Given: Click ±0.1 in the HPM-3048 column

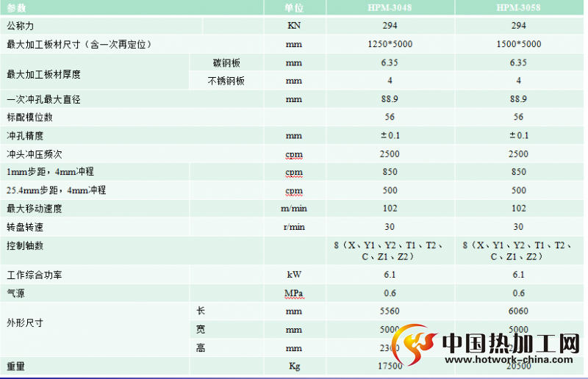Looking at the screenshot, I should click(390, 135).
